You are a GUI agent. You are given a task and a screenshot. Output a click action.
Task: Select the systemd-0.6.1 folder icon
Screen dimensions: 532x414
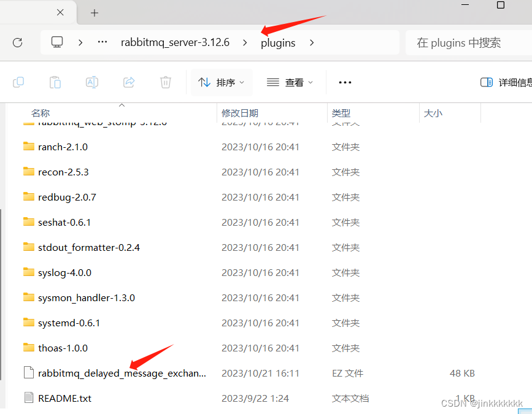[29, 322]
